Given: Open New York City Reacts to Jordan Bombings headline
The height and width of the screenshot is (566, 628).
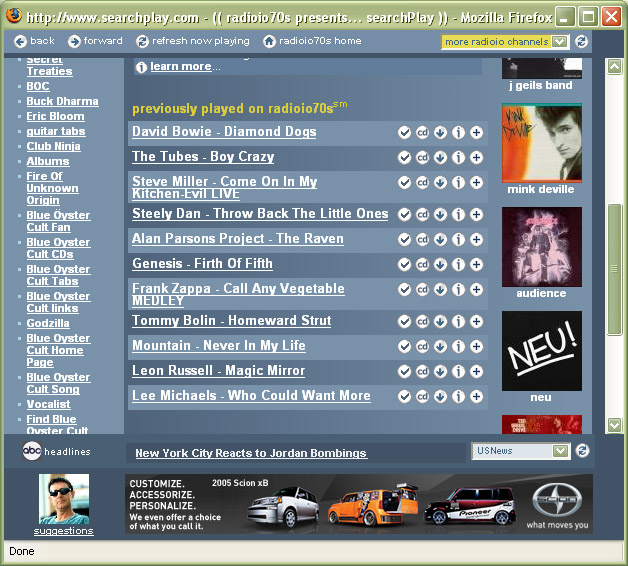Looking at the screenshot, I should 251,453.
